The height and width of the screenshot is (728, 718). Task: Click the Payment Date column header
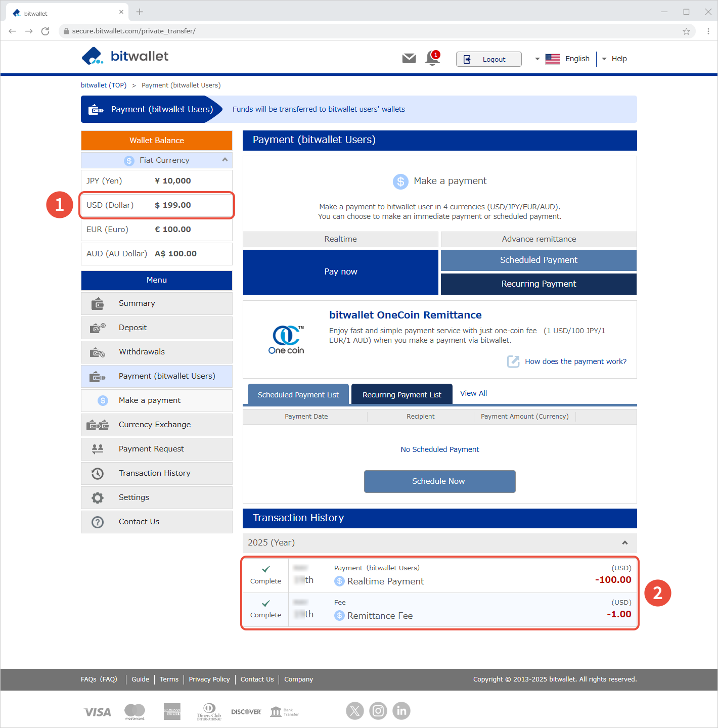pos(306,417)
